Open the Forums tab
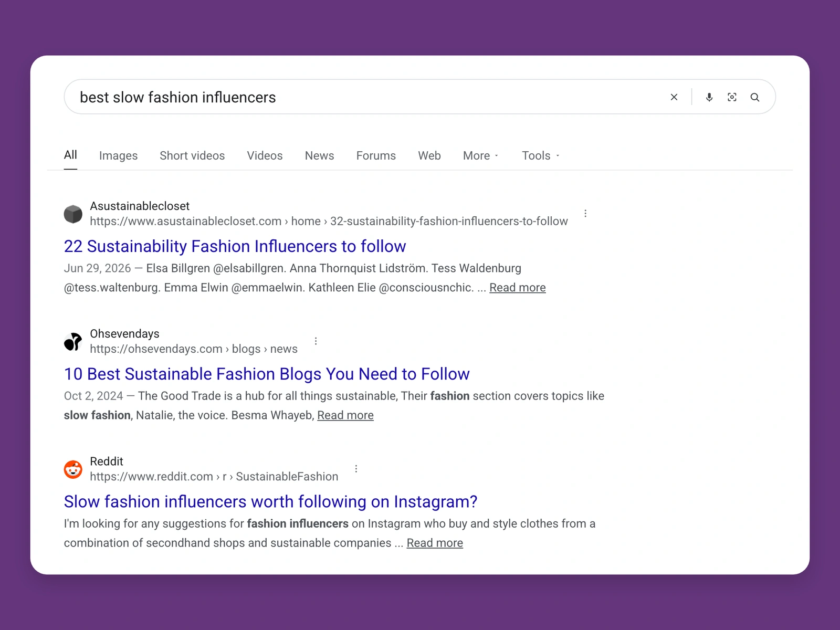The image size is (840, 630). [376, 155]
